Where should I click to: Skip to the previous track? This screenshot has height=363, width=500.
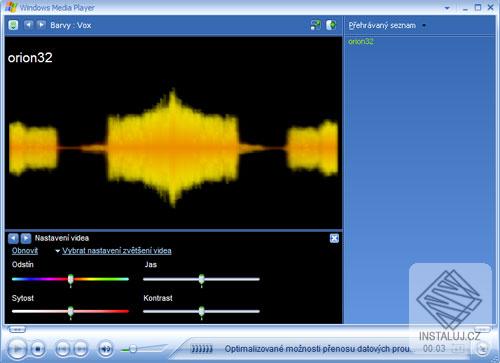click(62, 349)
